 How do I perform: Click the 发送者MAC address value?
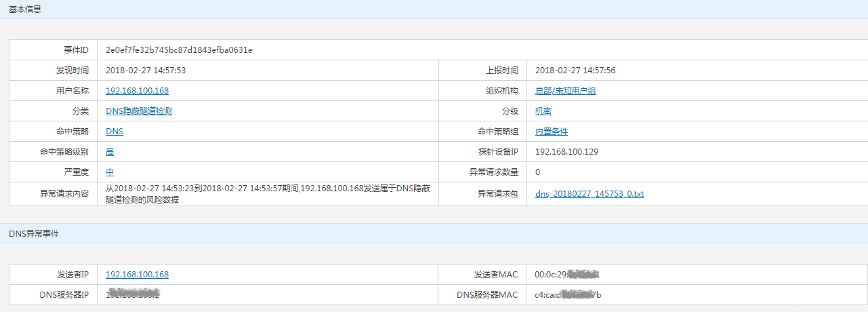(x=567, y=275)
